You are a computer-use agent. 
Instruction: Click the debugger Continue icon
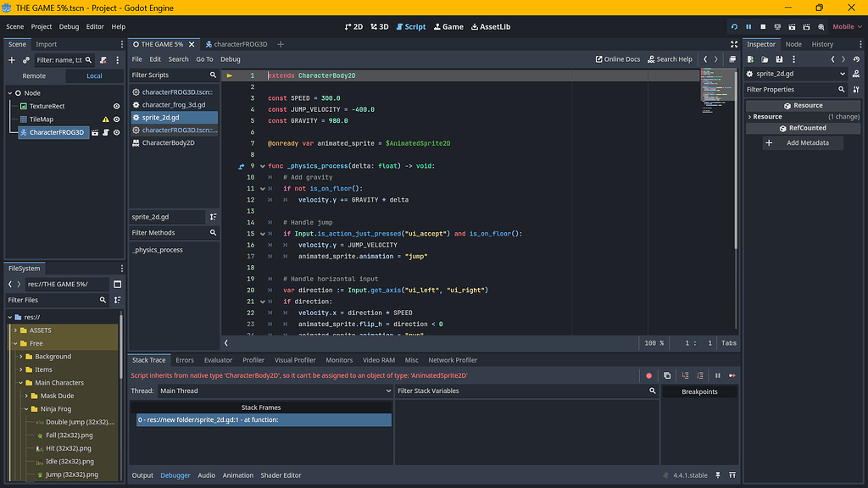(732, 375)
